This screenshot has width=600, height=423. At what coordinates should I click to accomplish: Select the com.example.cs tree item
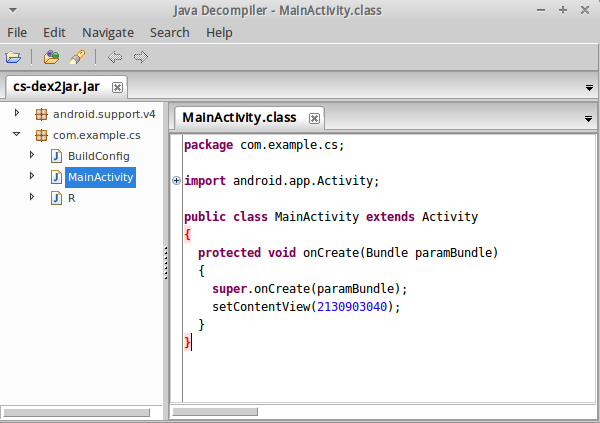click(x=97, y=135)
